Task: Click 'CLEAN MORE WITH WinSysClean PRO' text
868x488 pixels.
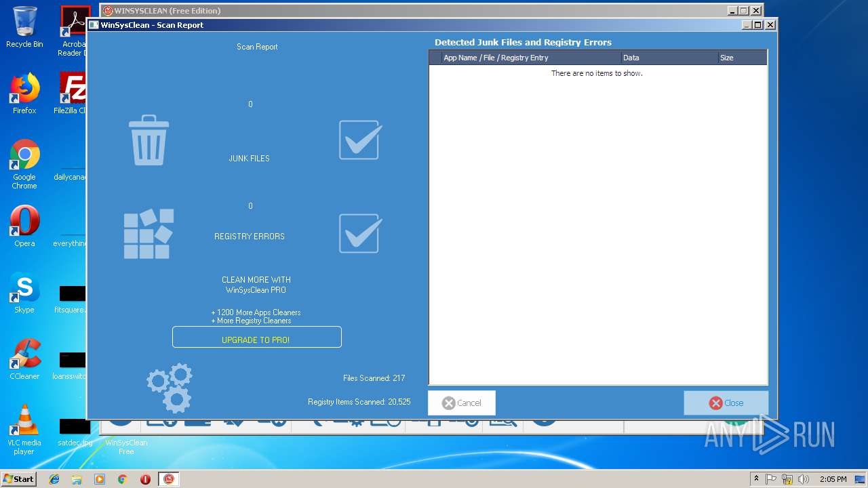Action: tap(256, 285)
